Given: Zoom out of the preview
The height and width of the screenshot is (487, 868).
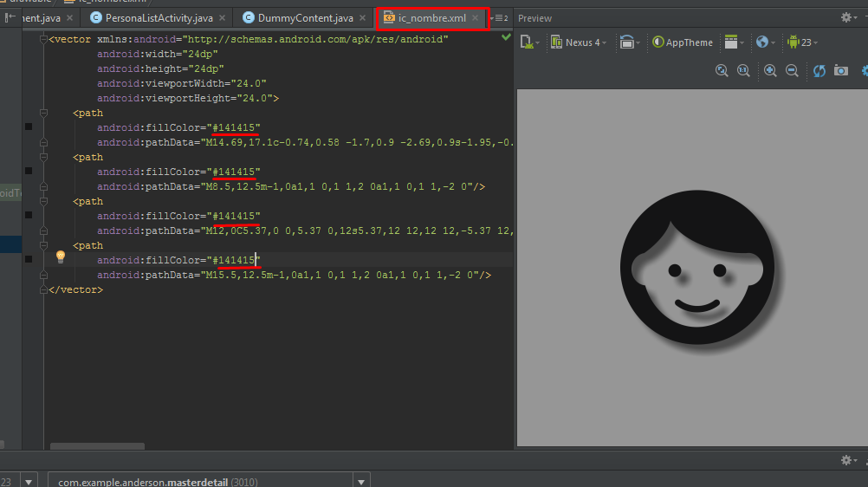Looking at the screenshot, I should click(792, 71).
